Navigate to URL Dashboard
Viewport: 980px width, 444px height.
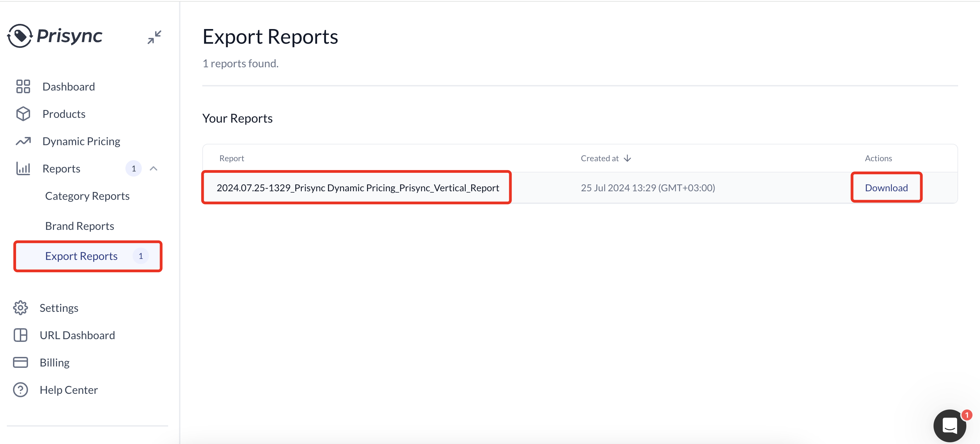point(77,335)
